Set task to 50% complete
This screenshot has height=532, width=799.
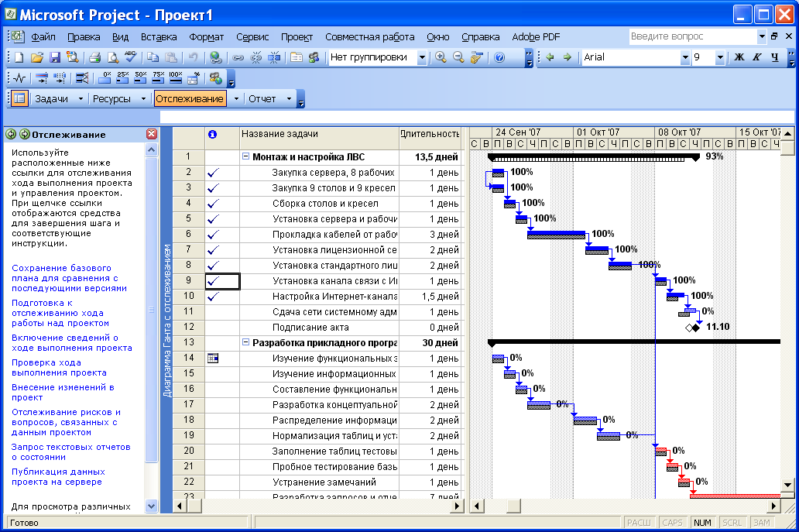(x=140, y=78)
